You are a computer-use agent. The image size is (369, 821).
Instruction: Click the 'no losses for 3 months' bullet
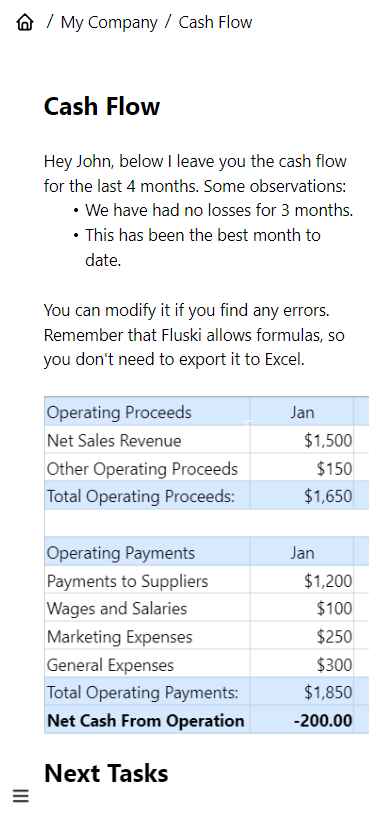[219, 210]
